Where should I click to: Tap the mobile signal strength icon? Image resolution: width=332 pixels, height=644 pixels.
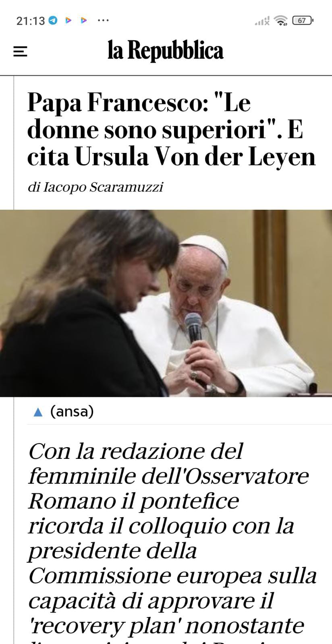pos(262,21)
